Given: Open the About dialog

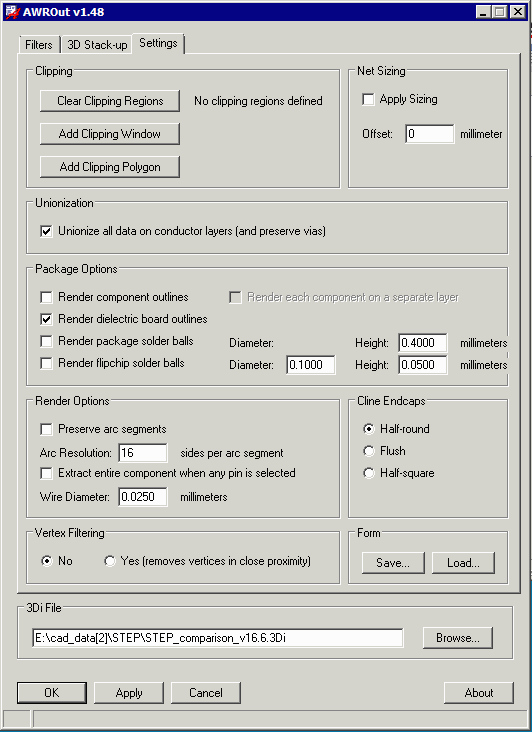Looking at the screenshot, I should pos(479,693).
